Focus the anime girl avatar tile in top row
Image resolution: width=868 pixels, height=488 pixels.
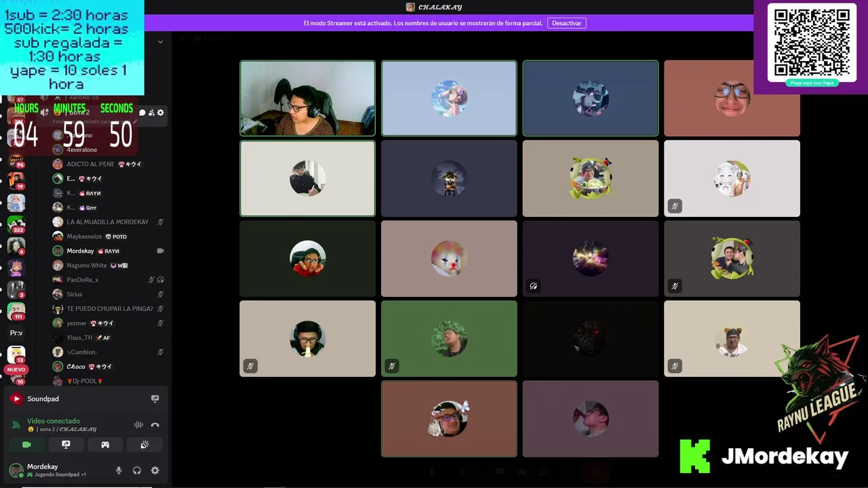pyautogui.click(x=449, y=98)
